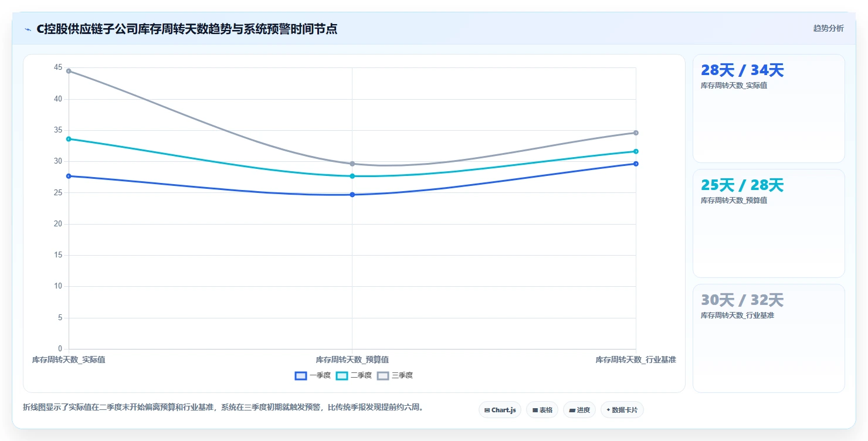Viewport: 868px width, 441px height.
Task: Click the x-axis label 库存周转天数_实际值
Action: click(69, 359)
